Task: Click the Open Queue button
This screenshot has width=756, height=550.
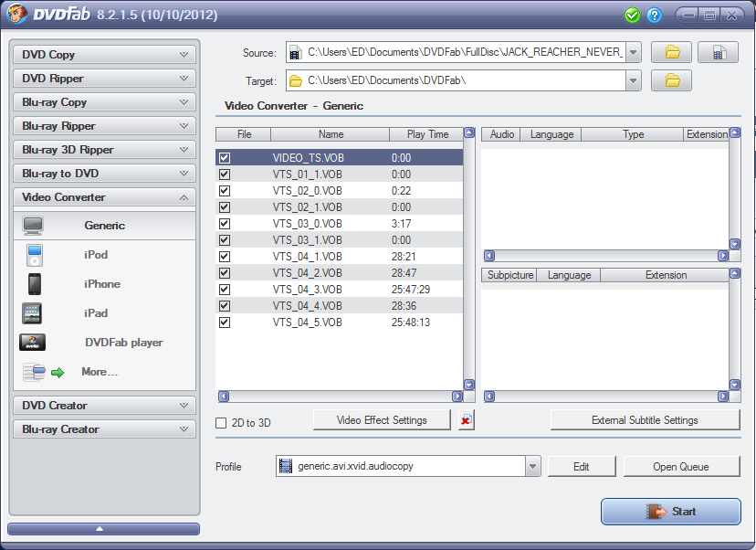Action: point(681,467)
